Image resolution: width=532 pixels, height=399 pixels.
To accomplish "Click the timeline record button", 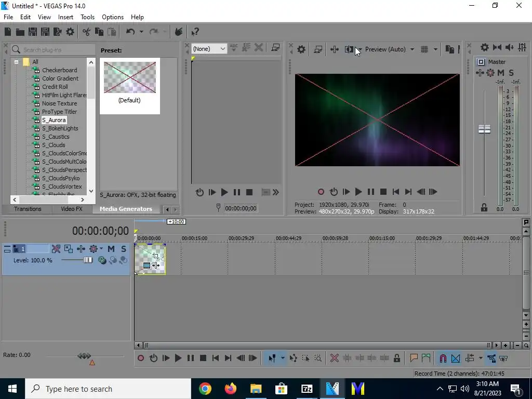I will pyautogui.click(x=140, y=358).
